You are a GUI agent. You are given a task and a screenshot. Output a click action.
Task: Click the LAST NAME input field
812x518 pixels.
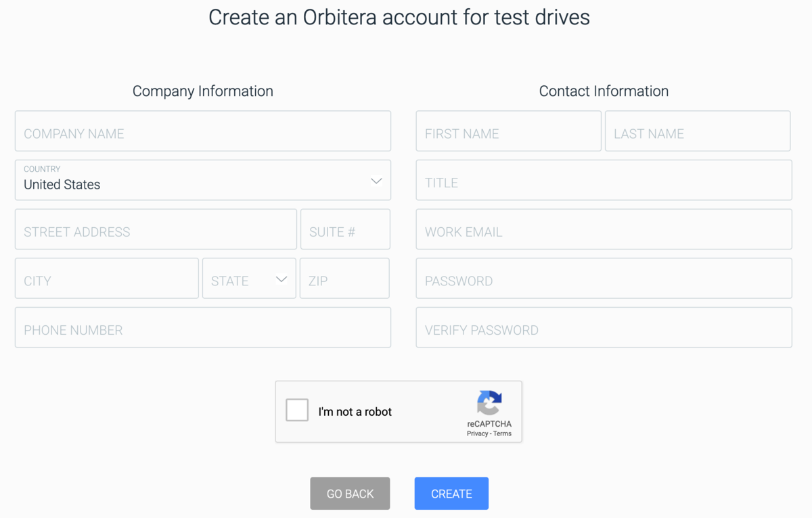click(698, 131)
